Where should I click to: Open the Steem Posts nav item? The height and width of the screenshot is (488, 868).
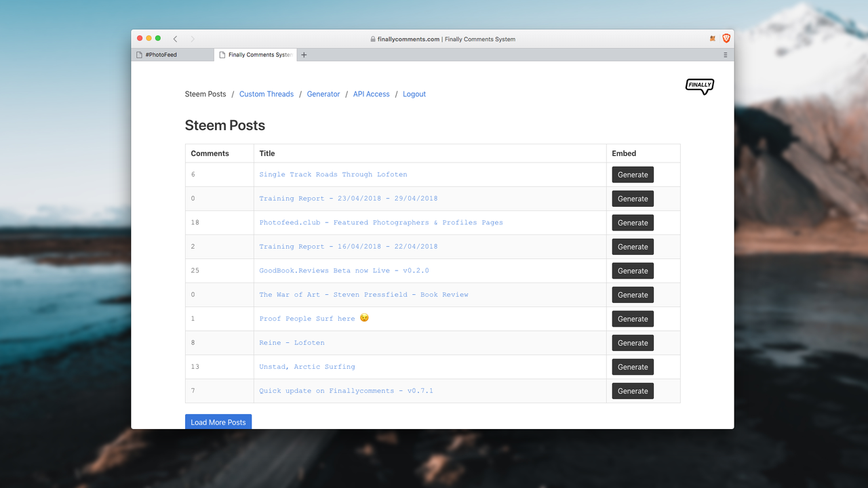(205, 94)
